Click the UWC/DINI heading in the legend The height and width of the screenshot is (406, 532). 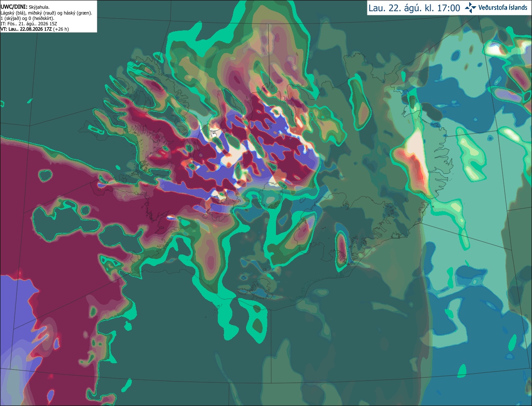pos(14,7)
